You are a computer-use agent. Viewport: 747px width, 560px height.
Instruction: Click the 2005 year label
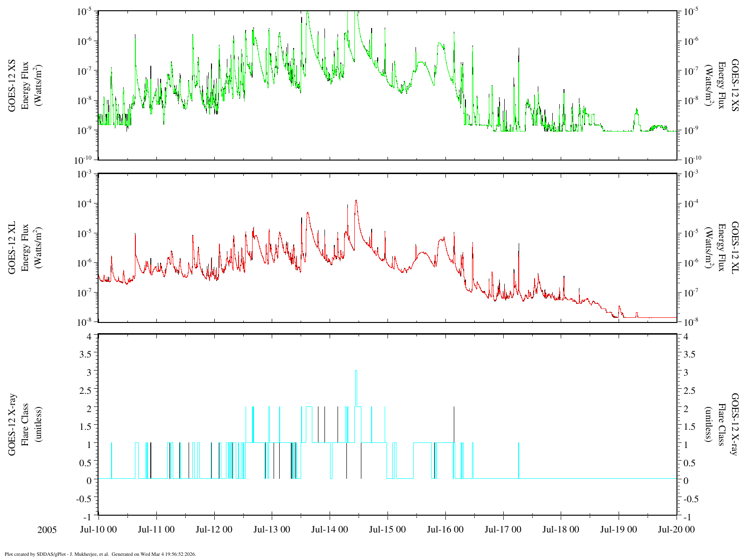[47, 530]
